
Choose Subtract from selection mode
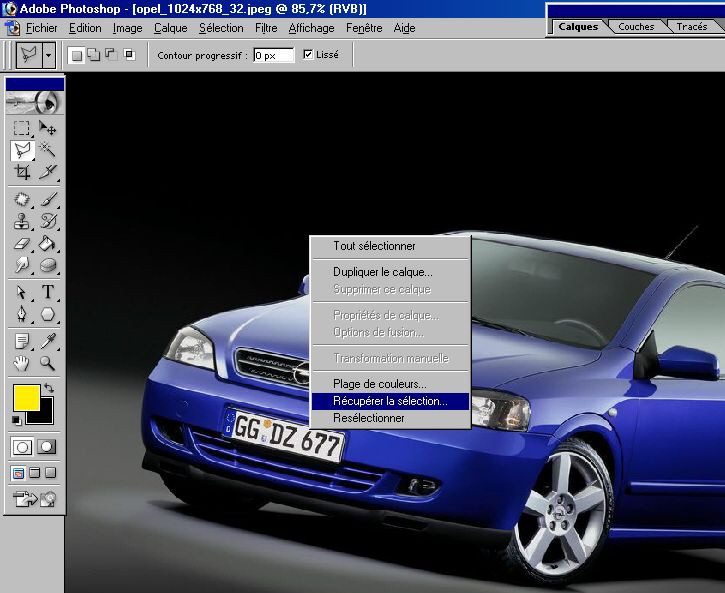tap(111, 55)
